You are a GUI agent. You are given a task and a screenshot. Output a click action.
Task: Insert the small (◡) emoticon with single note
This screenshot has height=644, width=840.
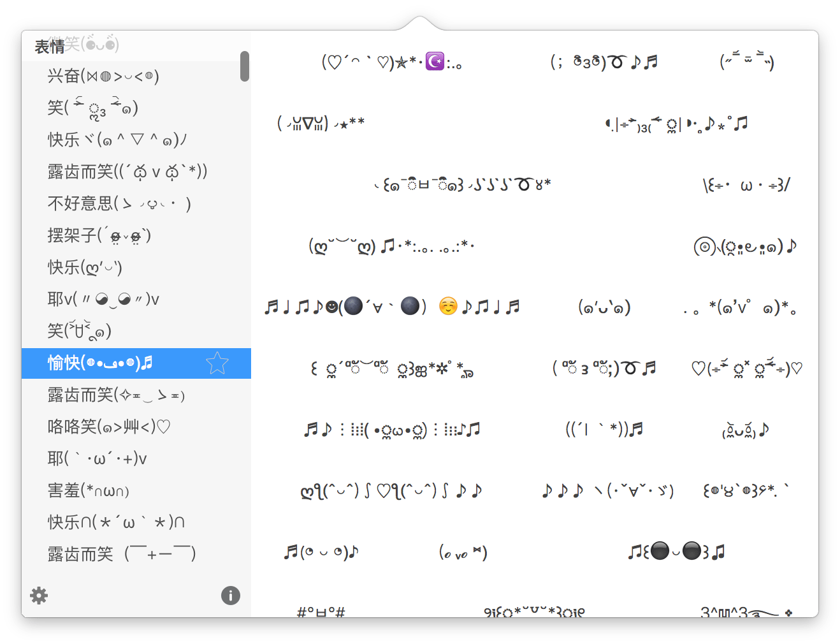click(x=746, y=430)
